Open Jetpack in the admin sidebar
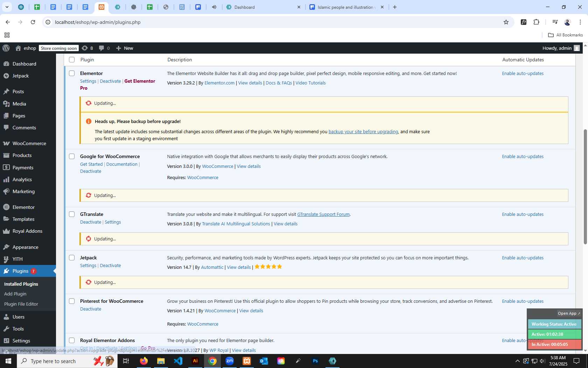This screenshot has height=368, width=588. click(21, 76)
